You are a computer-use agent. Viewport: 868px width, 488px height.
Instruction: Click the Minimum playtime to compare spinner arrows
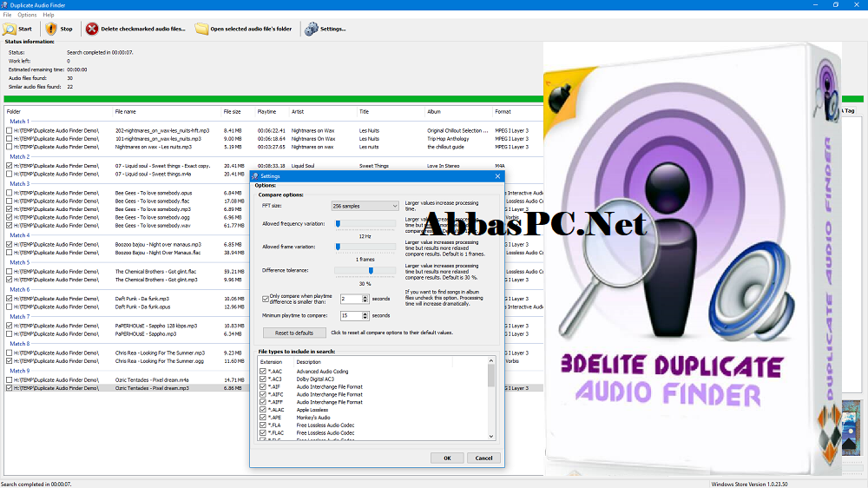pyautogui.click(x=365, y=316)
